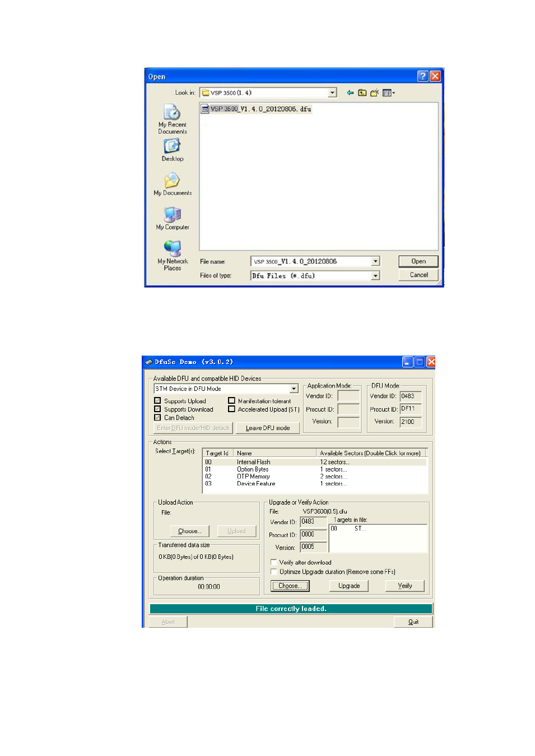Screen dimensions: 535x756
Task: Click the 00:00:00 operation duration value
Action: pos(209,587)
